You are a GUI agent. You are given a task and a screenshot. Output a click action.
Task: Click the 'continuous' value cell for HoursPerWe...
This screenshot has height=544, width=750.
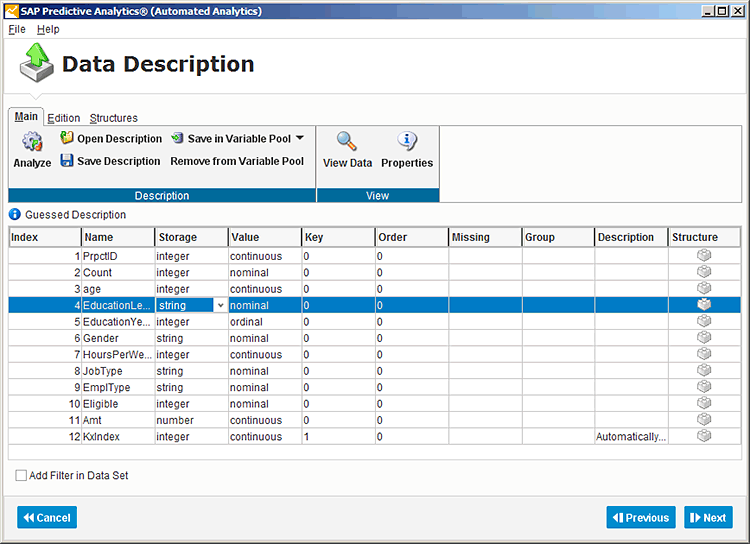(x=265, y=354)
